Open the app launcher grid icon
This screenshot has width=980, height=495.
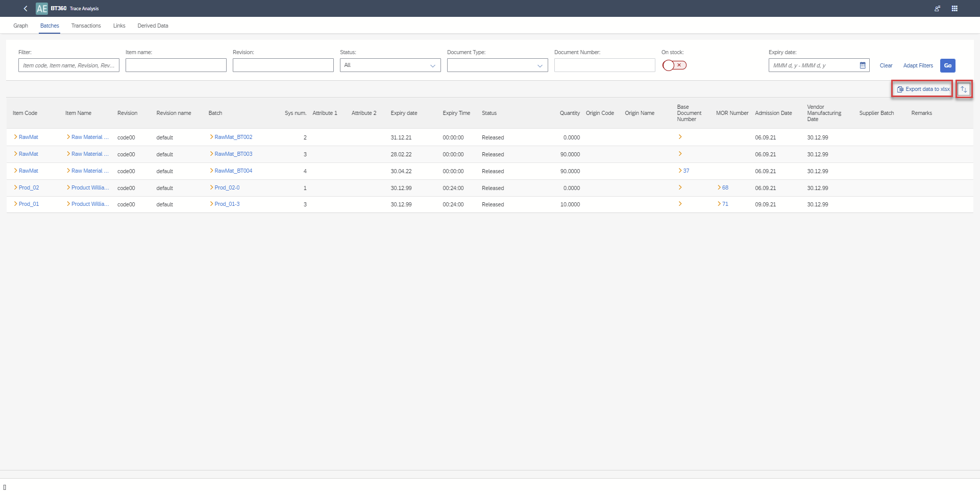click(954, 8)
